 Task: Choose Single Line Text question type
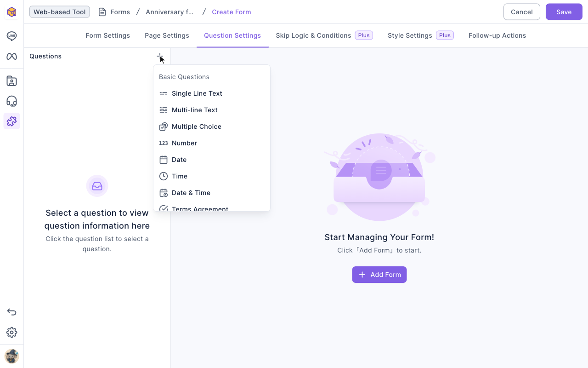[212, 93]
